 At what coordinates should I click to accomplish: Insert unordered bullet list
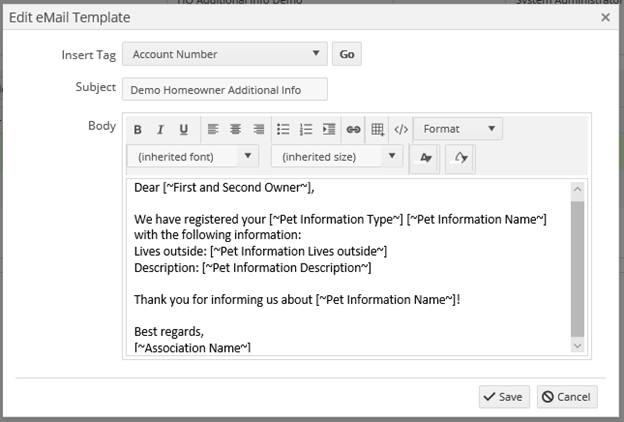pyautogui.click(x=283, y=129)
